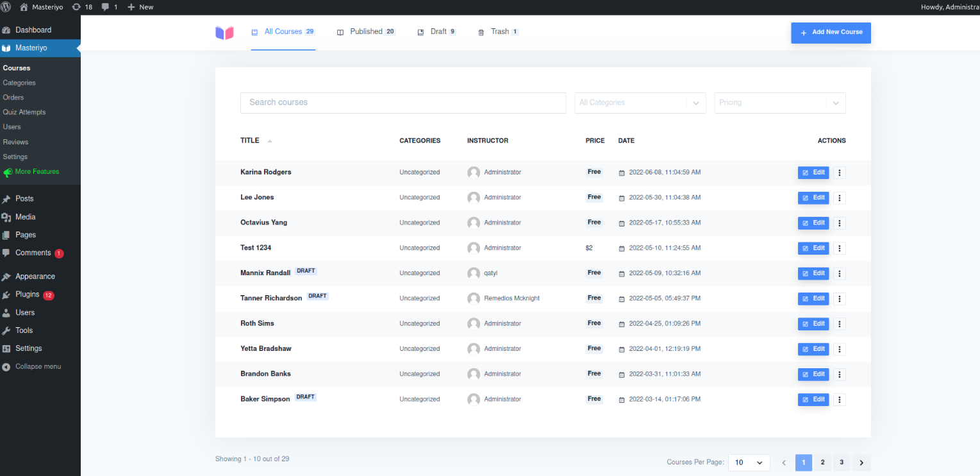
Task: Switch to the Published courses tab
Action: tap(366, 32)
